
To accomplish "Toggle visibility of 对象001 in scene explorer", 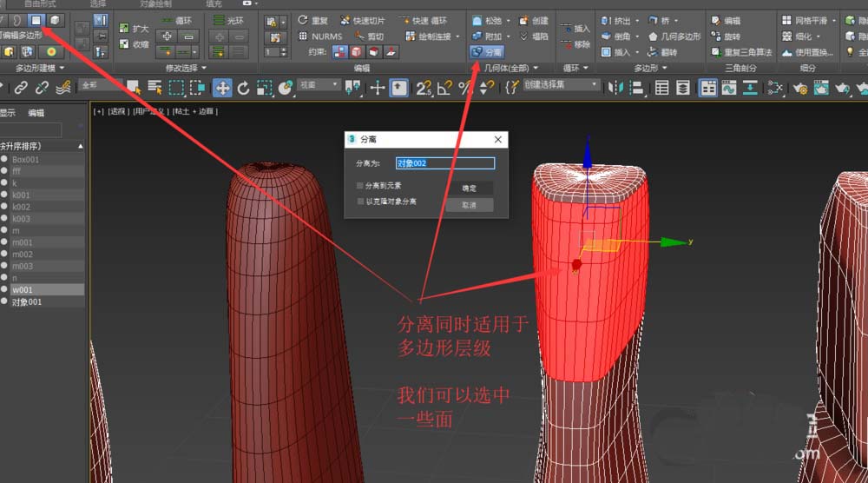I will click(x=3, y=302).
